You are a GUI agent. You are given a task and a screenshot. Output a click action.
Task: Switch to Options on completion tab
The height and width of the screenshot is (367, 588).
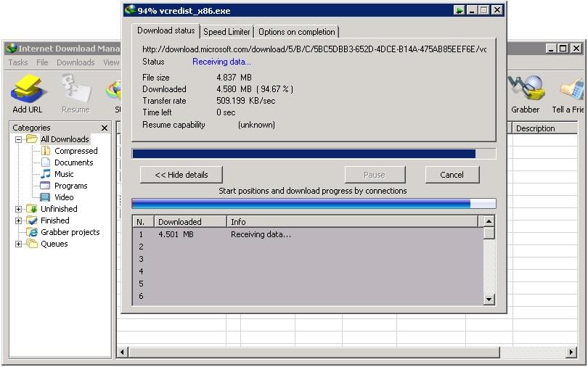[297, 32]
